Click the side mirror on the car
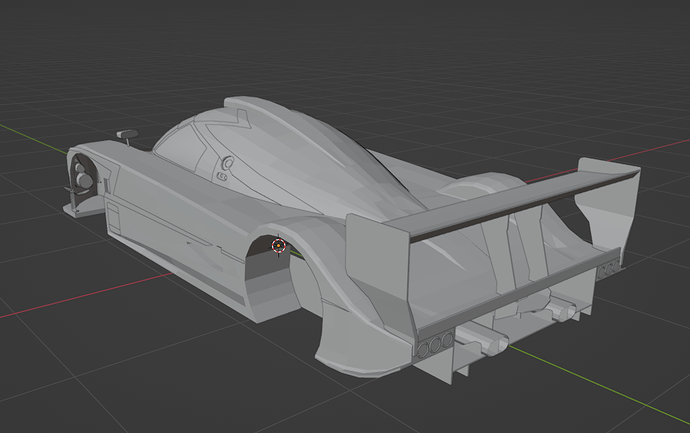Image resolution: width=690 pixels, height=433 pixels. tap(127, 136)
